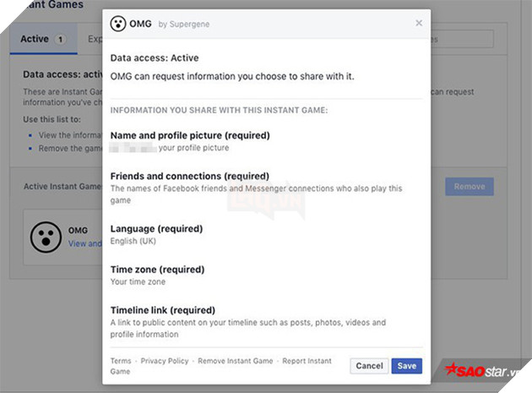Click the 'English (UK)' value

click(x=133, y=241)
